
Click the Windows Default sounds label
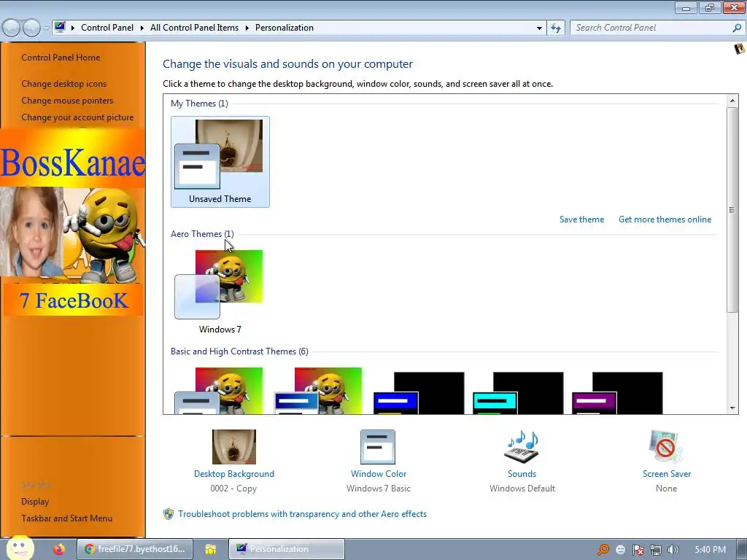522,489
